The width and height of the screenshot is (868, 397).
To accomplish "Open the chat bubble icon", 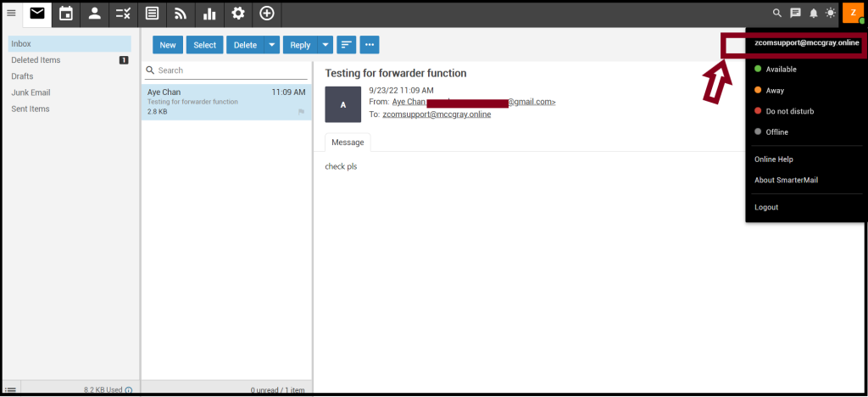I will pyautogui.click(x=795, y=13).
